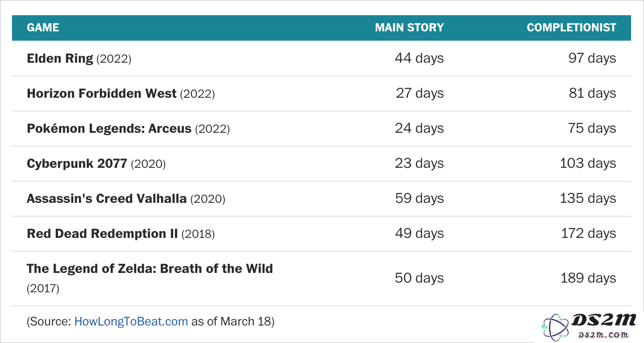This screenshot has width=644, height=343.
Task: Select Pokémon Legends' 24 days main story
Action: coord(419,129)
